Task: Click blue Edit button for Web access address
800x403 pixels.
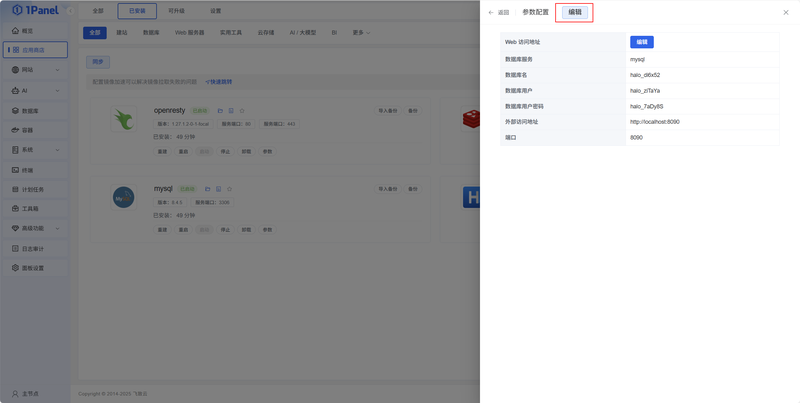Action: click(642, 42)
